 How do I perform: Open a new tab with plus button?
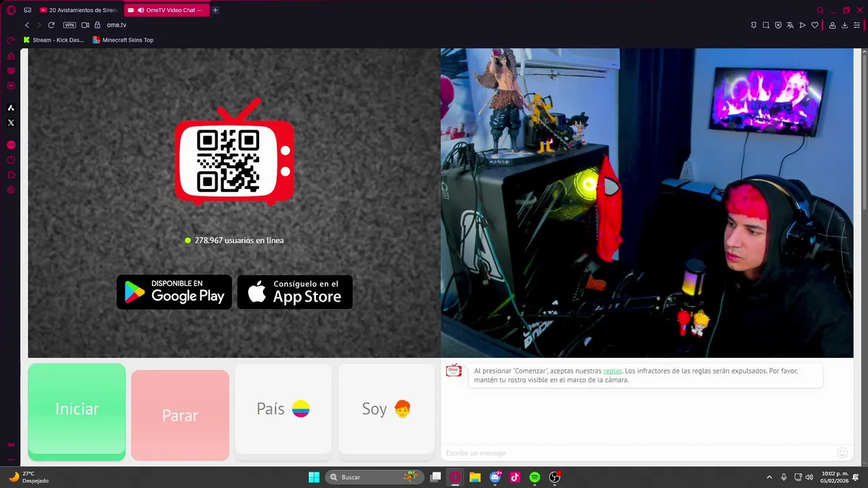coord(215,10)
